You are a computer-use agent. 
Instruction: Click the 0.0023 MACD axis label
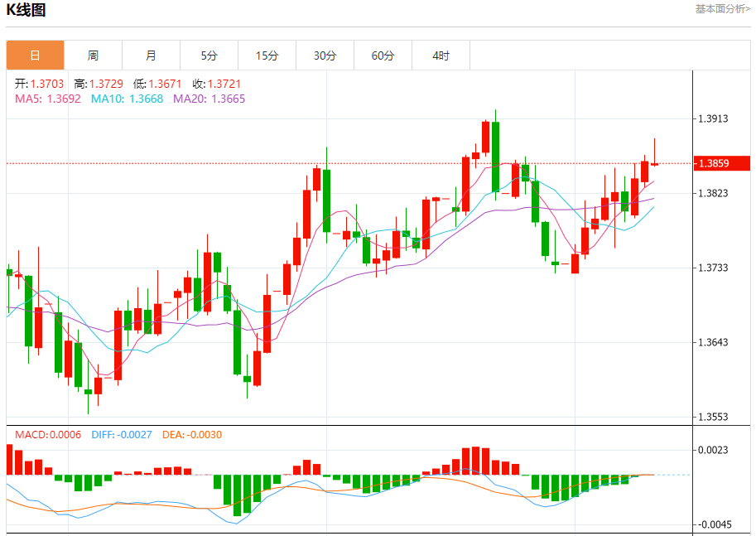point(713,450)
